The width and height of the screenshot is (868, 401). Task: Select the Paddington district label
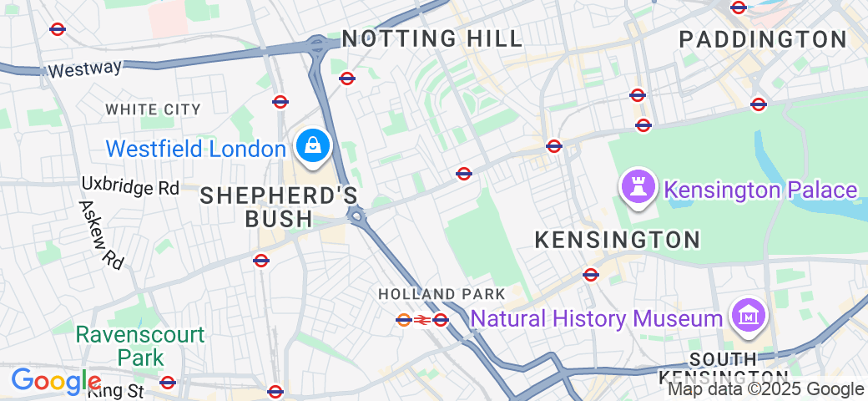(763, 39)
